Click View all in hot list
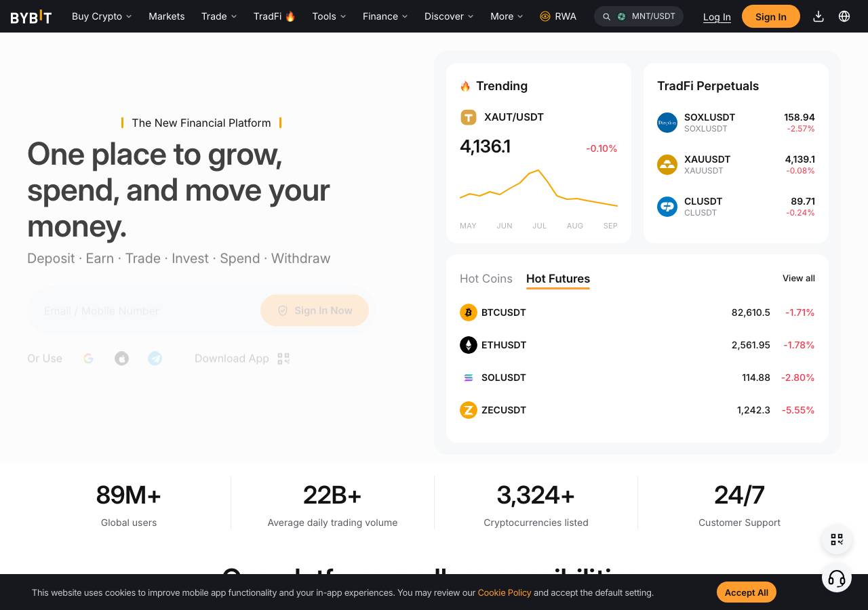The width and height of the screenshot is (868, 610). 799,279
